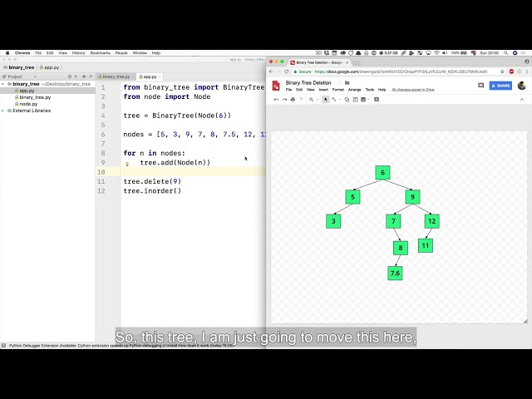Click the Zoom magnifier tool in Drawings toolbar
The image size is (532, 399).
(311, 100)
